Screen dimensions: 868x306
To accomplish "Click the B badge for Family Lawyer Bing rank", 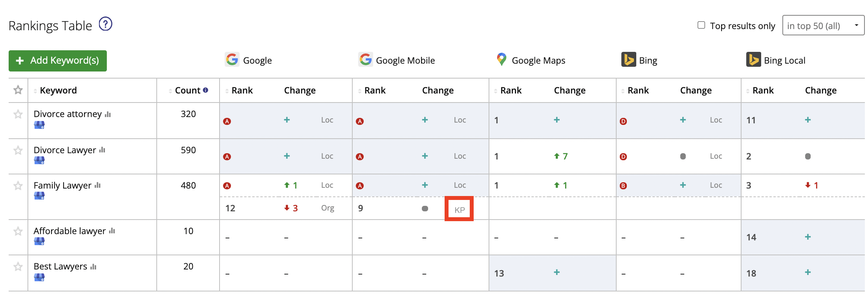I will coord(624,185).
